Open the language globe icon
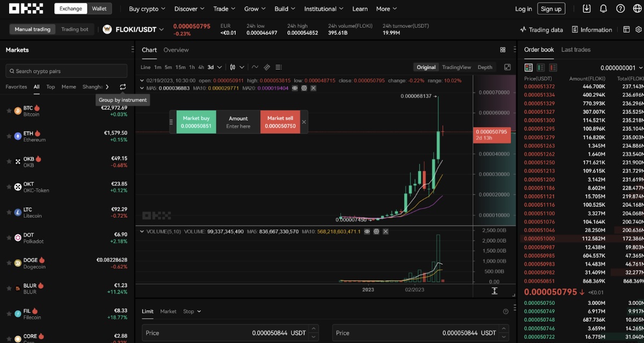This screenshot has height=343, width=644. [637, 9]
